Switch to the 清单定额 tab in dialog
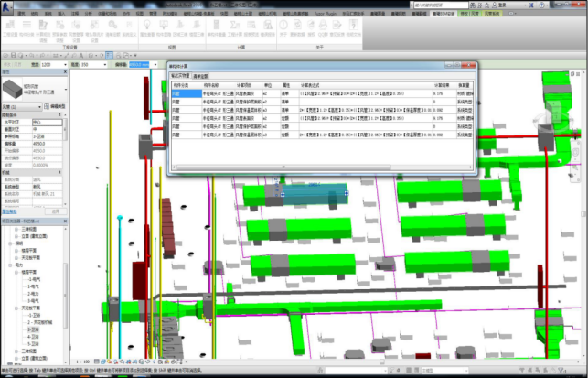588x378 pixels. click(x=200, y=76)
